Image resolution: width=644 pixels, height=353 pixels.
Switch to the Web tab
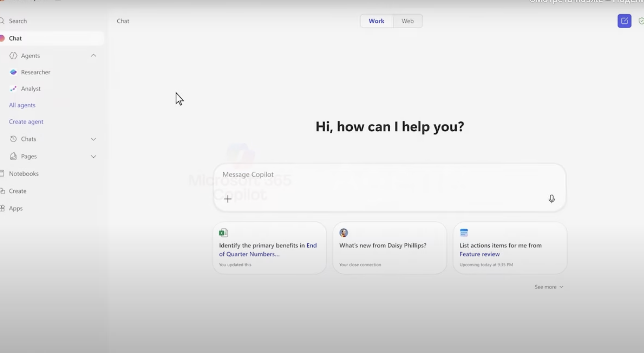(x=408, y=21)
